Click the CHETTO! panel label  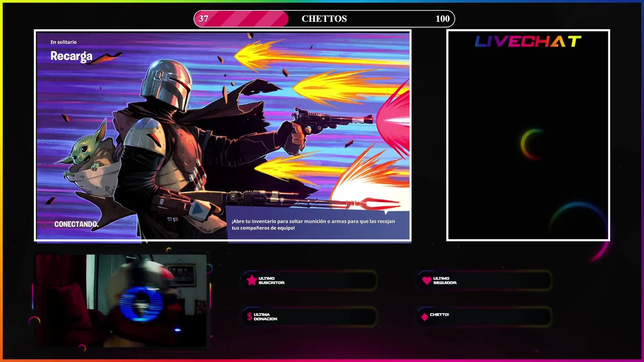(x=439, y=315)
